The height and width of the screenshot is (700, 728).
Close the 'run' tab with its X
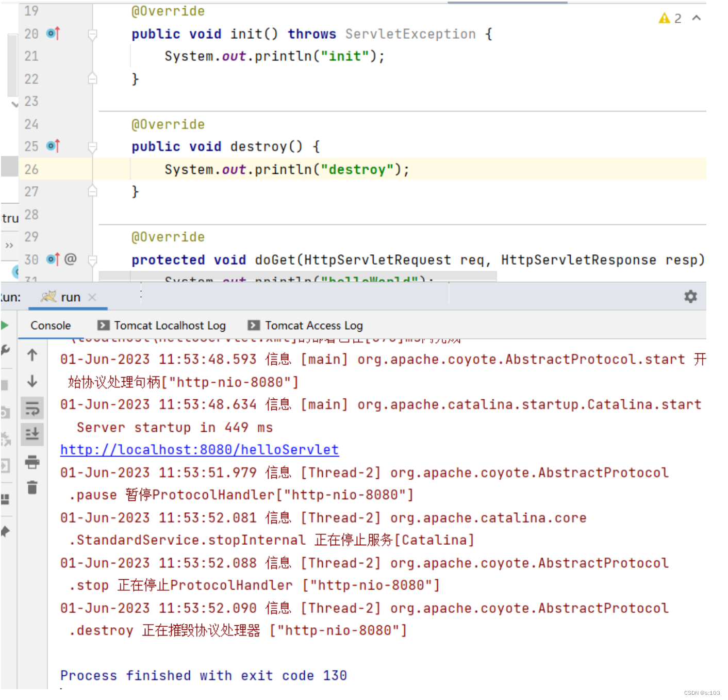pos(92,297)
